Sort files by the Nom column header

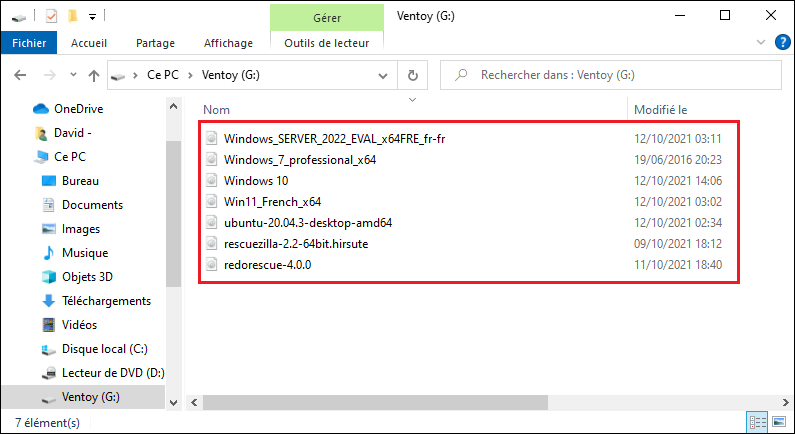click(x=217, y=109)
